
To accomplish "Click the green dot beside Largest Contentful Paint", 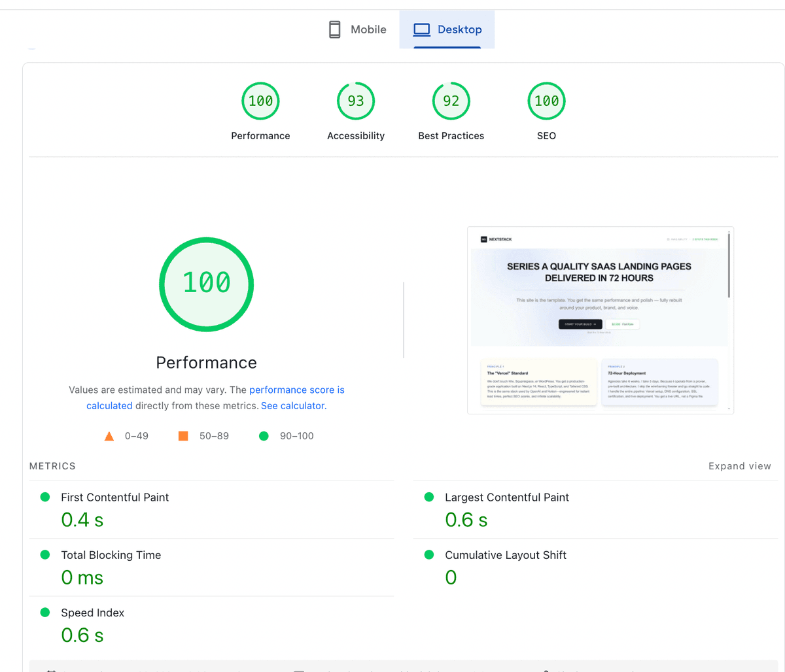I will pyautogui.click(x=428, y=497).
